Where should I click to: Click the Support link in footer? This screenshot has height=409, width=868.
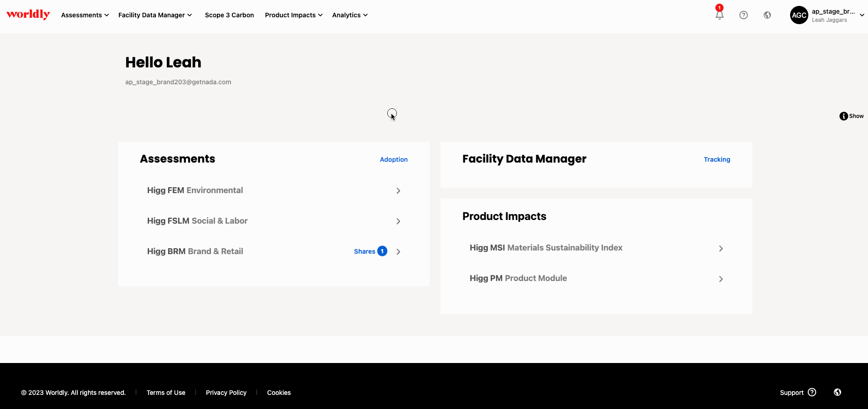tap(791, 393)
